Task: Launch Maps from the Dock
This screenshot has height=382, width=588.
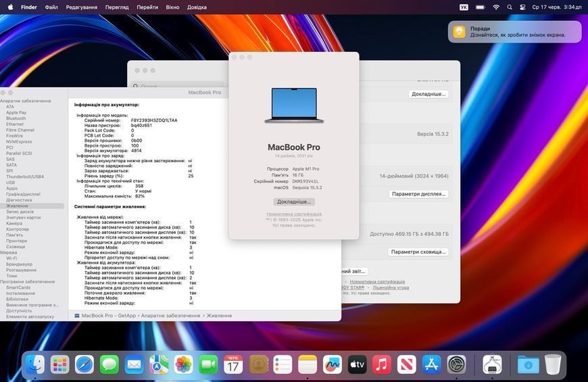Action: point(159,364)
